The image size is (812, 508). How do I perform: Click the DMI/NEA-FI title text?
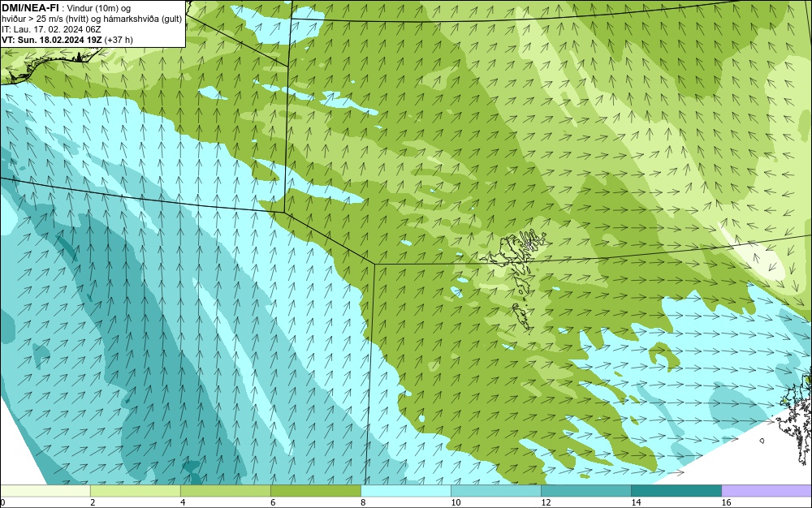30,7
